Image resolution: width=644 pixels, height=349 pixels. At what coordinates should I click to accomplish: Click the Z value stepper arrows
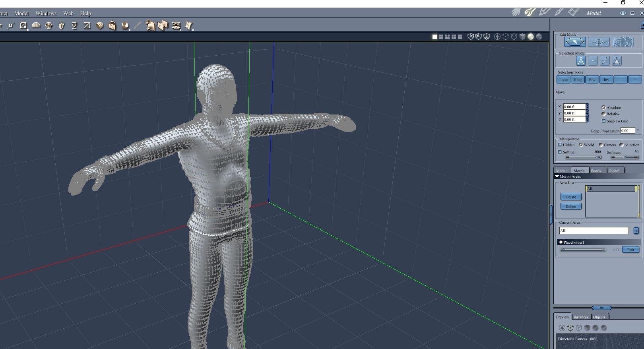click(x=587, y=120)
